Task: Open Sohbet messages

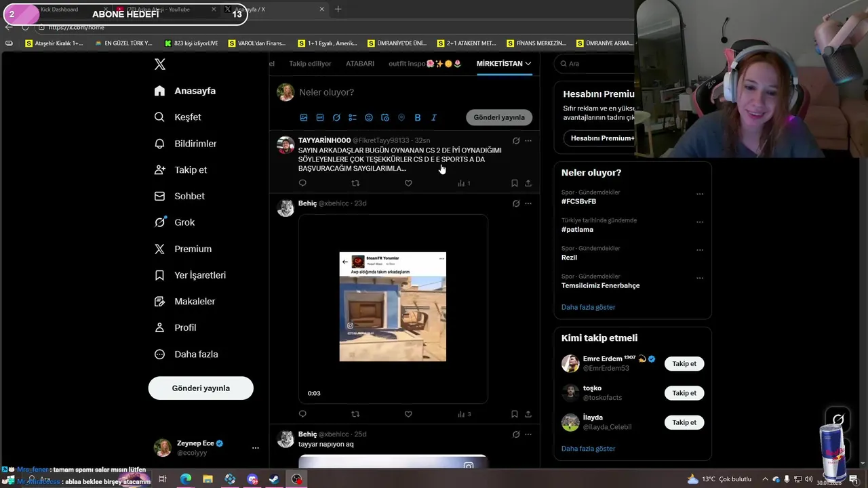Action: coord(179,196)
